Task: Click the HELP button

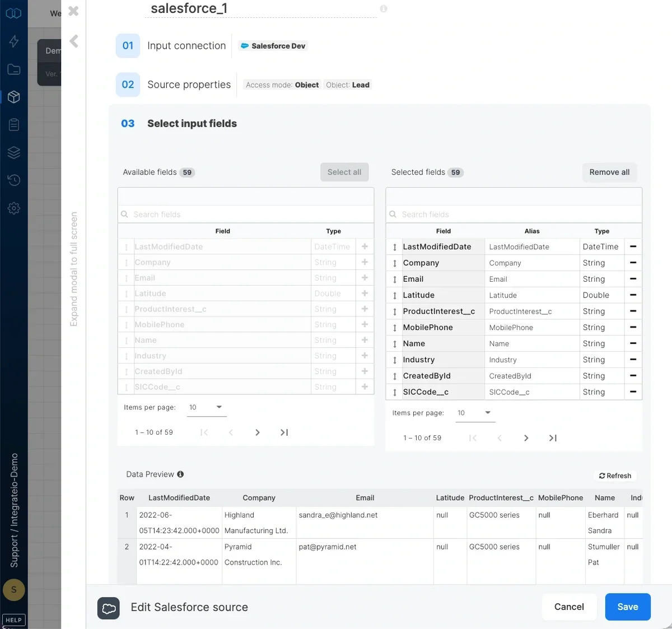Action: (13, 620)
